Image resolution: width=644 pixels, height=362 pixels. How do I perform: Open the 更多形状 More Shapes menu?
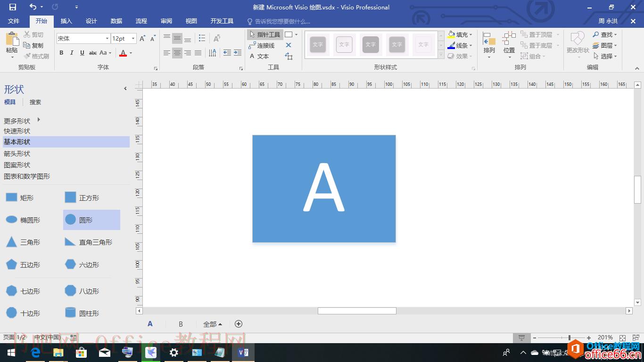point(22,121)
